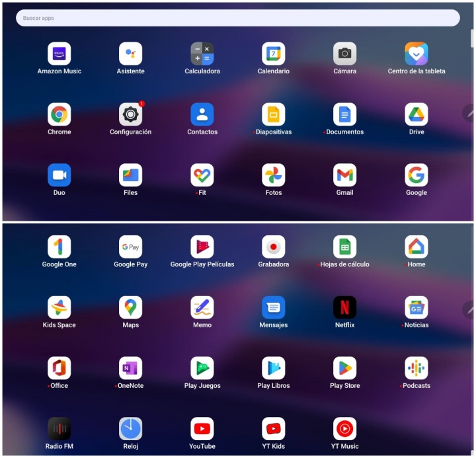Image resolution: width=476 pixels, height=458 pixels.
Task: Launch Play Libros
Action: [274, 368]
